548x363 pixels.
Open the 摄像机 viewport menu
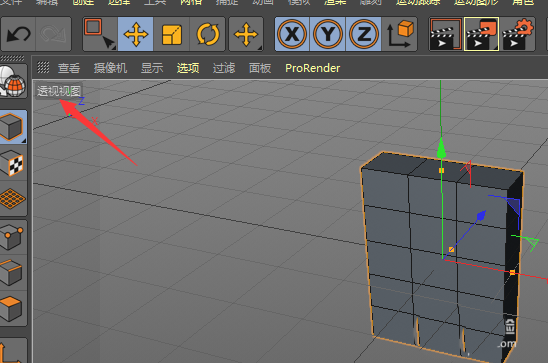(110, 68)
